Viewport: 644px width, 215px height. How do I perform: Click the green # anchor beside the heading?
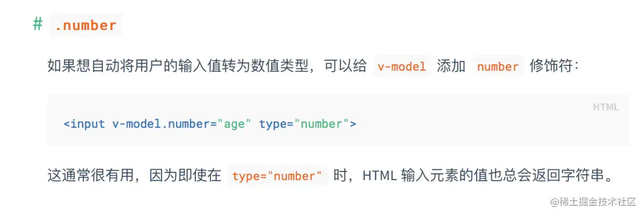tap(38, 25)
